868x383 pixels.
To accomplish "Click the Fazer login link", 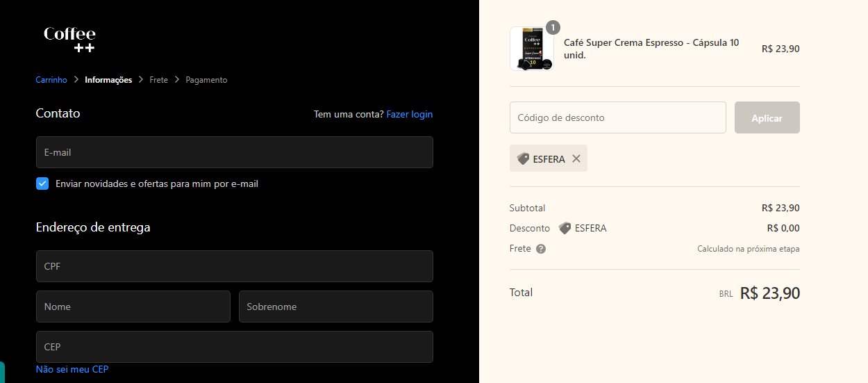I will pos(410,114).
